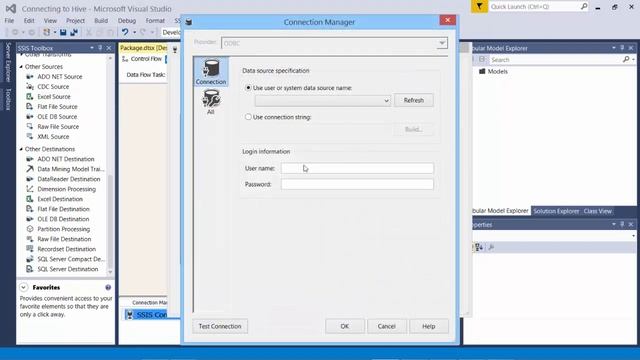Click the User name input field

click(x=357, y=168)
